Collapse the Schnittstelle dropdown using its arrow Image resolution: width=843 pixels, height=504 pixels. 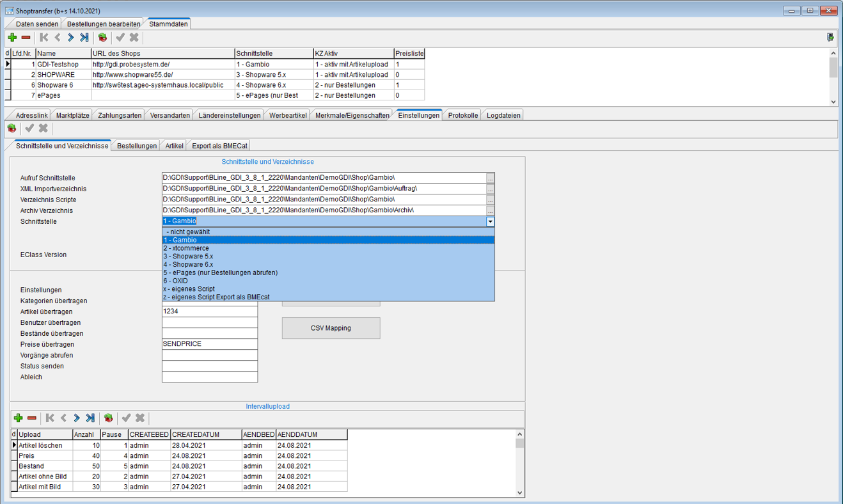click(x=490, y=221)
